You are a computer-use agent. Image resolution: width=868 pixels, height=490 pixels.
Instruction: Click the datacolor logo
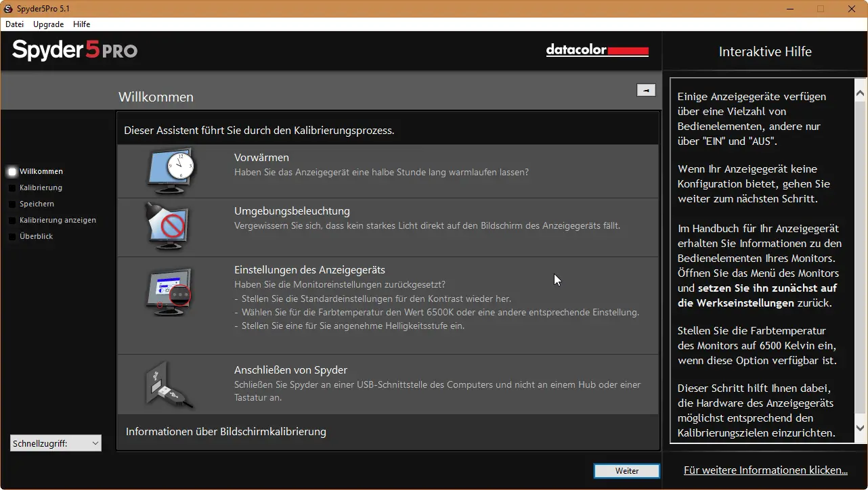597,51
